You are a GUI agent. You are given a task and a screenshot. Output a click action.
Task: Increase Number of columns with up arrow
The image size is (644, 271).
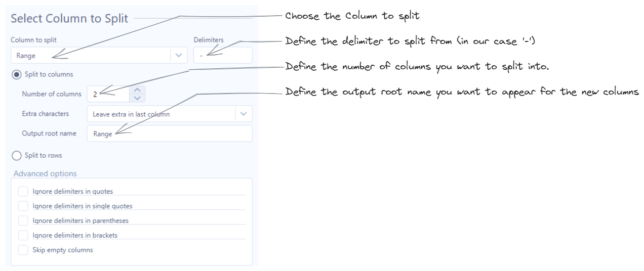click(x=138, y=89)
